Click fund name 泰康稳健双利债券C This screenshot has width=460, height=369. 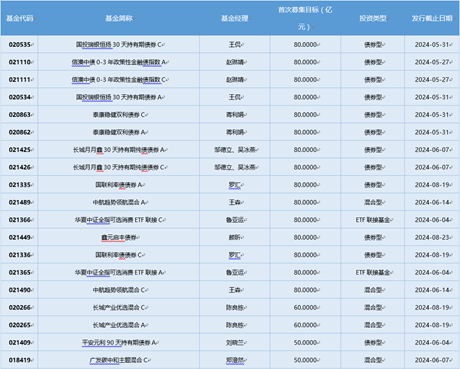tap(119, 115)
